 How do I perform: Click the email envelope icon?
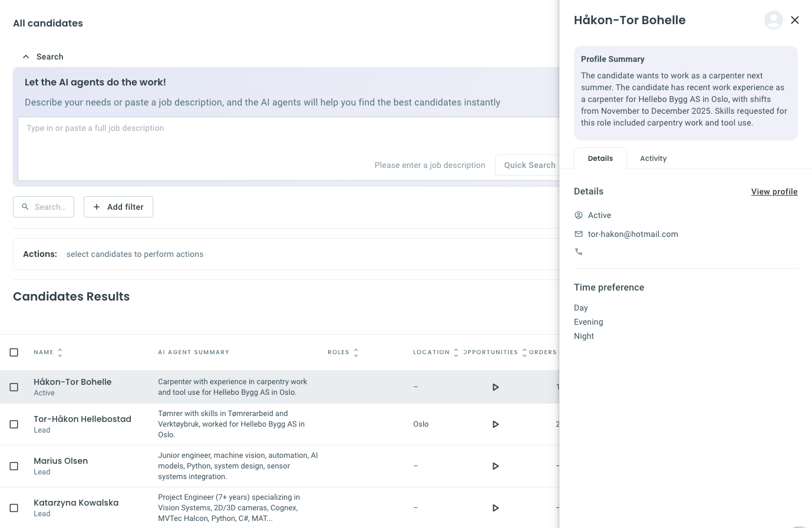[x=579, y=234]
